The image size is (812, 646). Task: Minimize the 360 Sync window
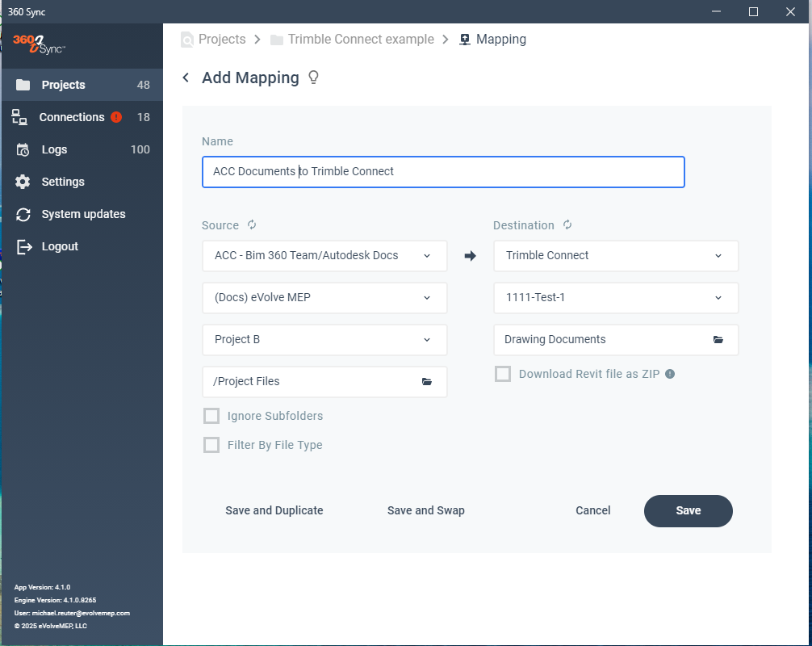point(716,11)
